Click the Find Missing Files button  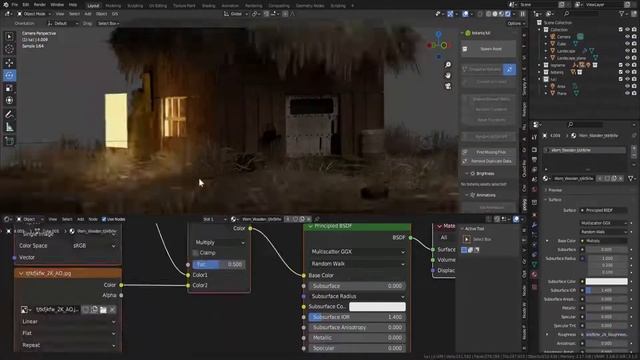tap(489, 152)
